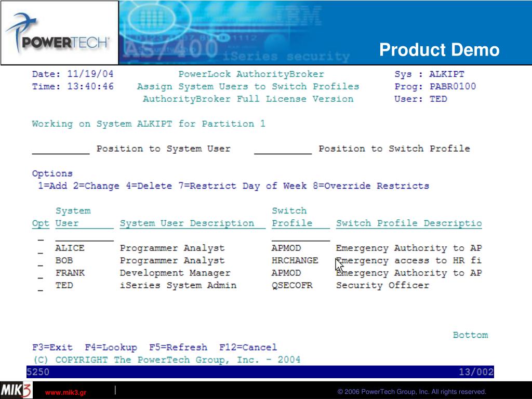Click the blank System User entry field

pos(85,236)
